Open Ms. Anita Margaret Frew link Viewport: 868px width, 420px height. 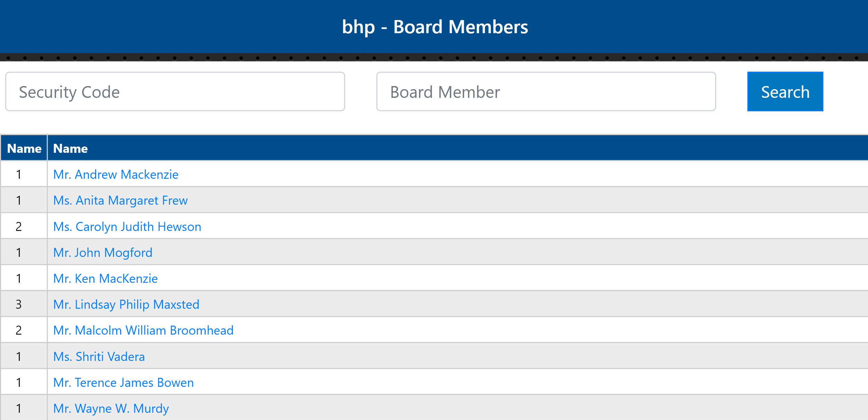[x=120, y=200]
